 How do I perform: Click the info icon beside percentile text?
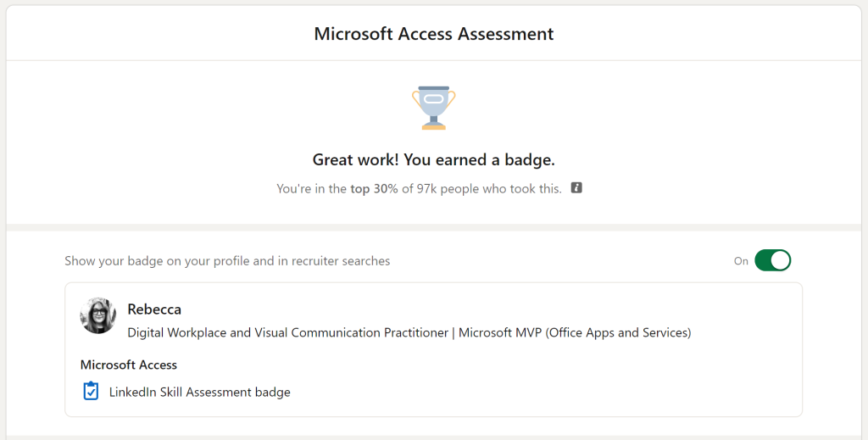(x=576, y=187)
